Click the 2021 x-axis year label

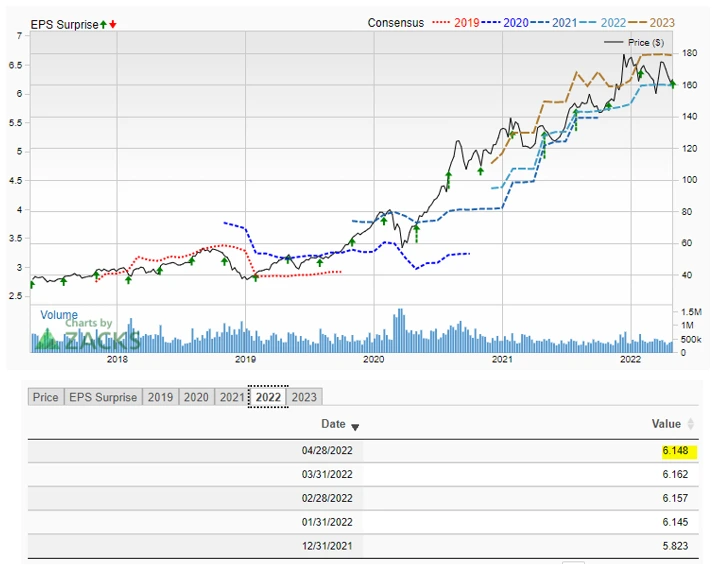(x=502, y=359)
